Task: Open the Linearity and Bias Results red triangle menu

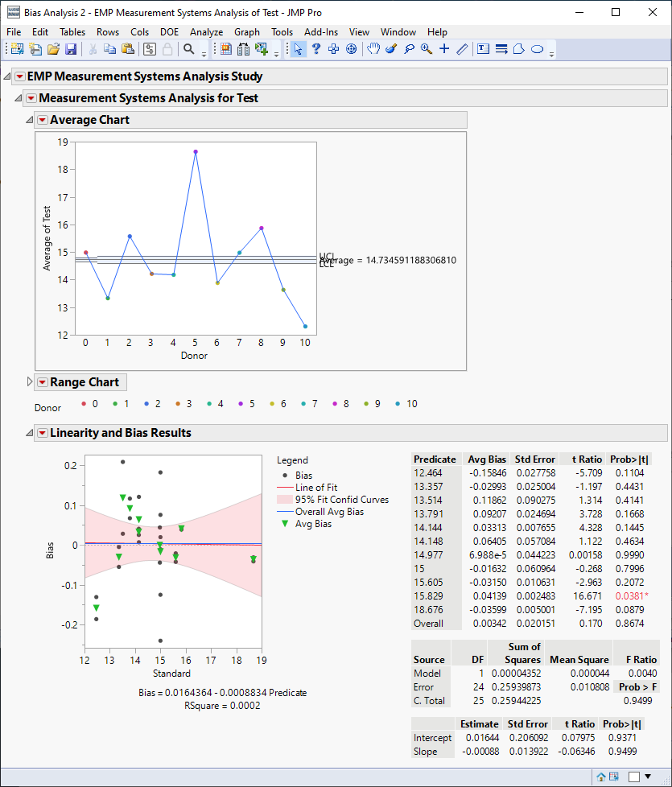Action: pos(43,431)
